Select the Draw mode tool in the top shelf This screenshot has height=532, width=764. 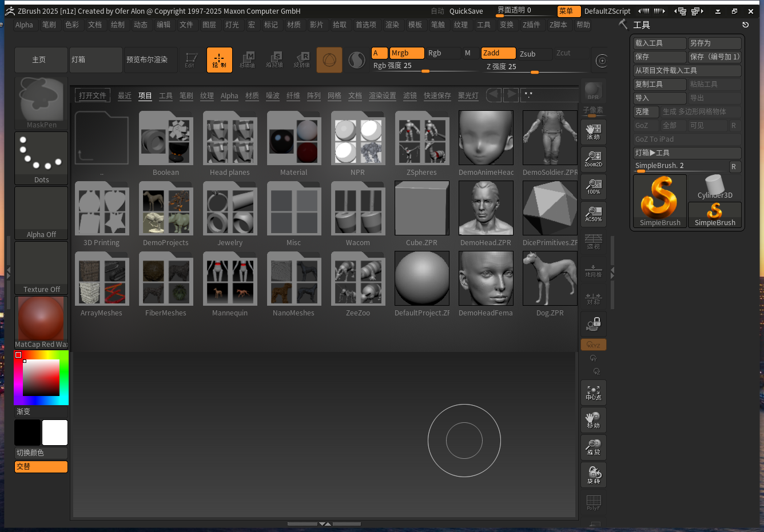click(x=220, y=59)
